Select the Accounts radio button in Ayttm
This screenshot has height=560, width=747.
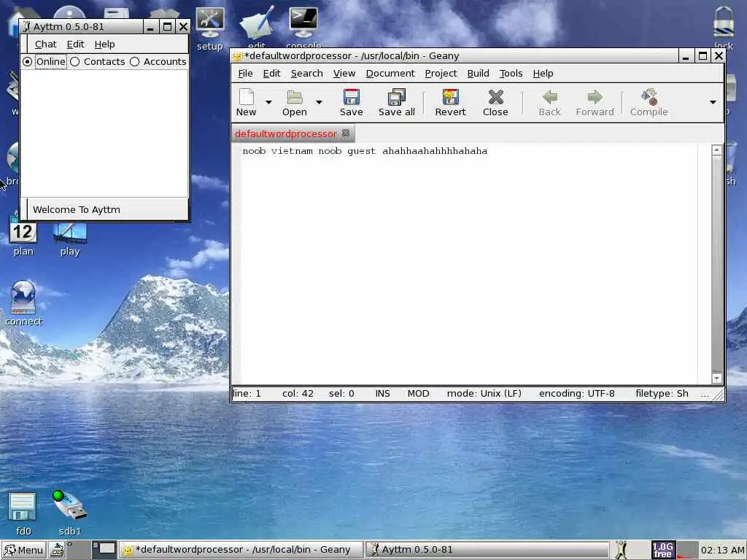pos(135,61)
